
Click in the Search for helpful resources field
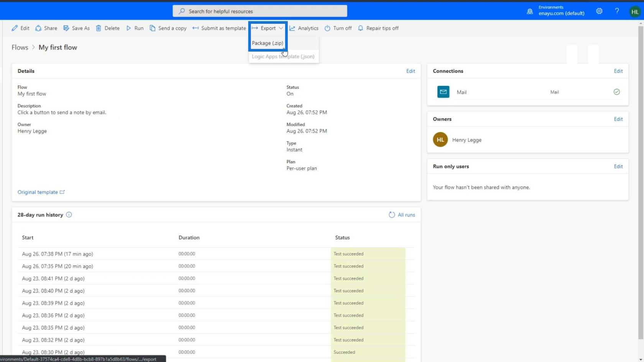pos(260,11)
